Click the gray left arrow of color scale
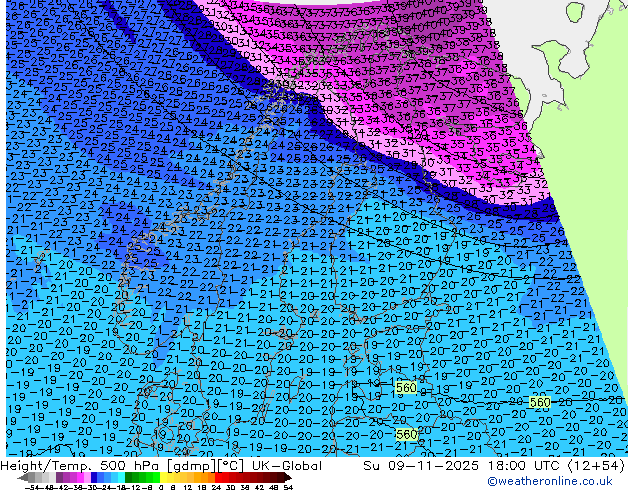 (23, 477)
